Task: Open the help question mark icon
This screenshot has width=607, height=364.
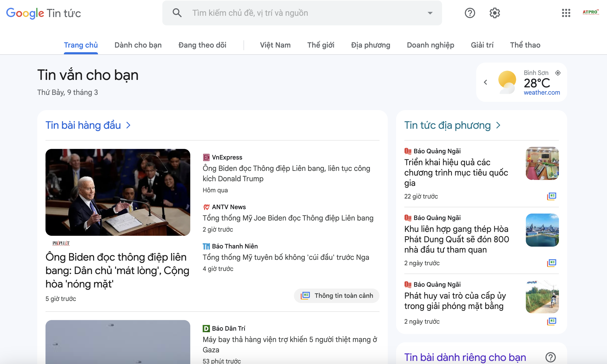Action: (470, 13)
